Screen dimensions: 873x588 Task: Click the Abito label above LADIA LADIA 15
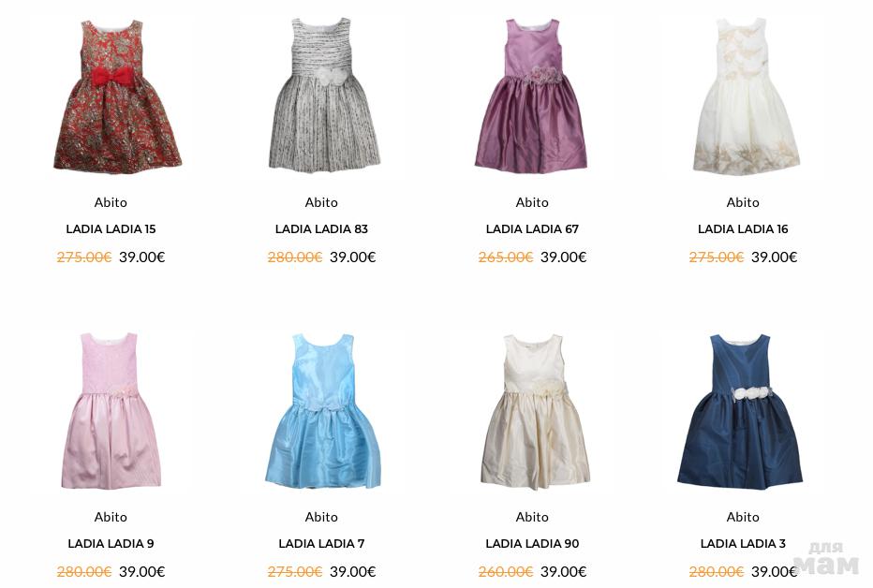(111, 202)
